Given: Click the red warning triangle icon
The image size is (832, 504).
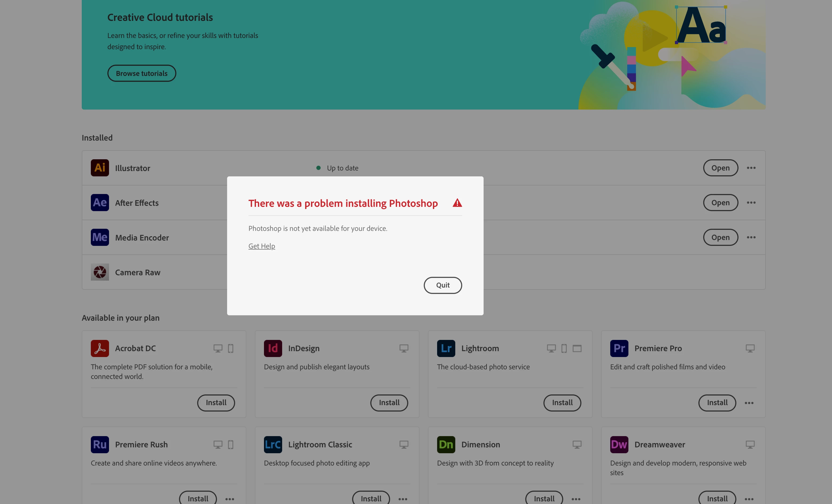Looking at the screenshot, I should coord(457,203).
